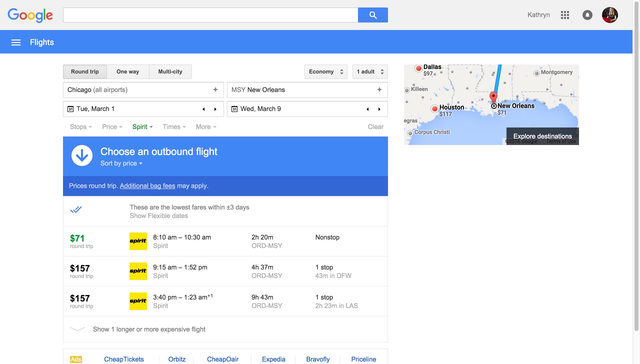This screenshot has height=364, width=640.
Task: Switch to Multi-city trip type
Action: click(170, 72)
